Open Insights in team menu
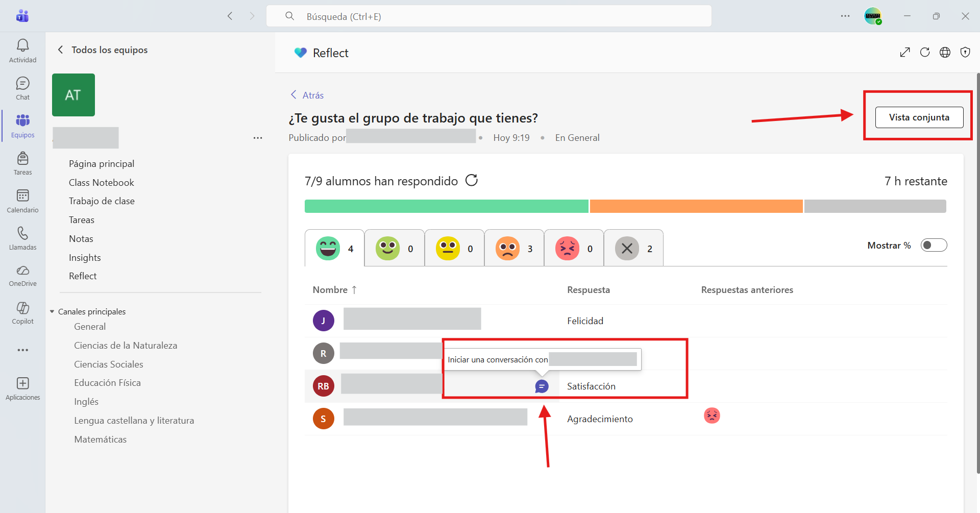 pyautogui.click(x=85, y=257)
